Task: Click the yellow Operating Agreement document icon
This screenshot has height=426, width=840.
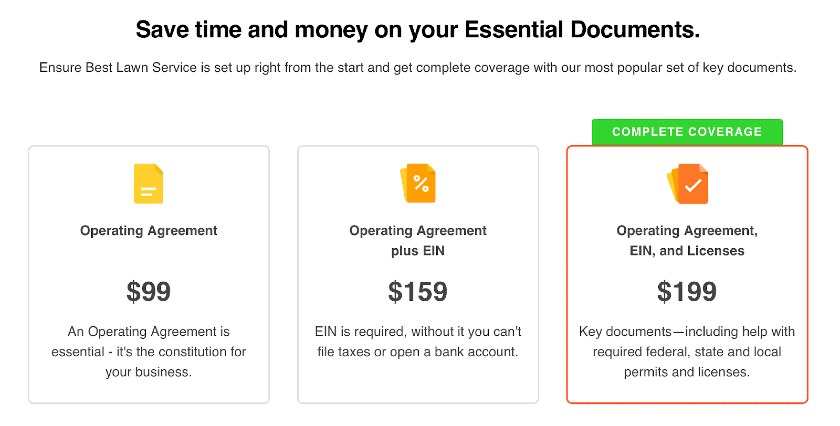Action: point(148,184)
